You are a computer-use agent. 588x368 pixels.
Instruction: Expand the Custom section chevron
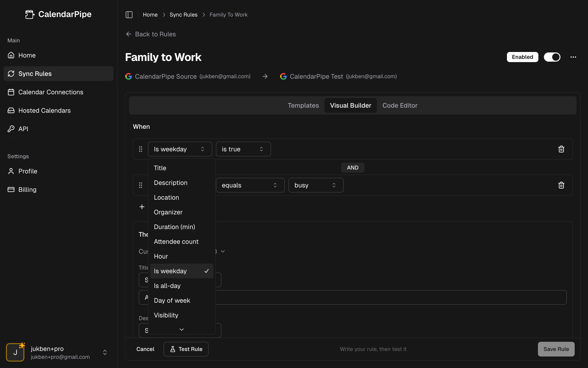point(223,251)
